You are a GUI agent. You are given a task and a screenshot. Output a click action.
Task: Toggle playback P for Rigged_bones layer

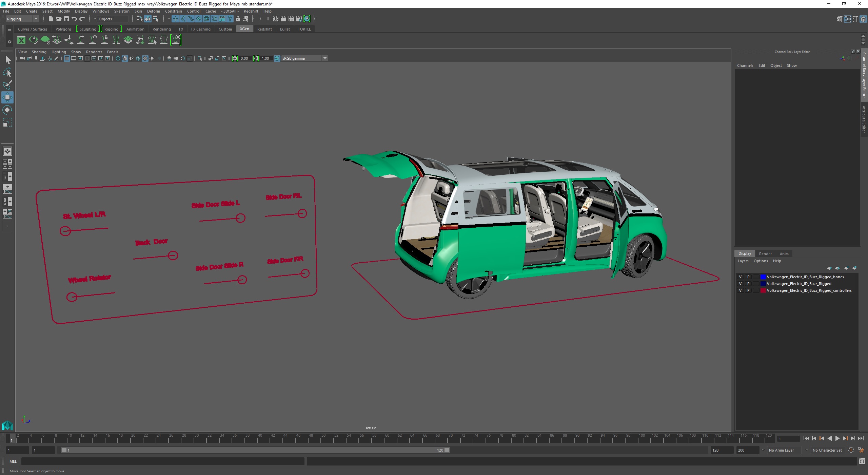(x=748, y=277)
